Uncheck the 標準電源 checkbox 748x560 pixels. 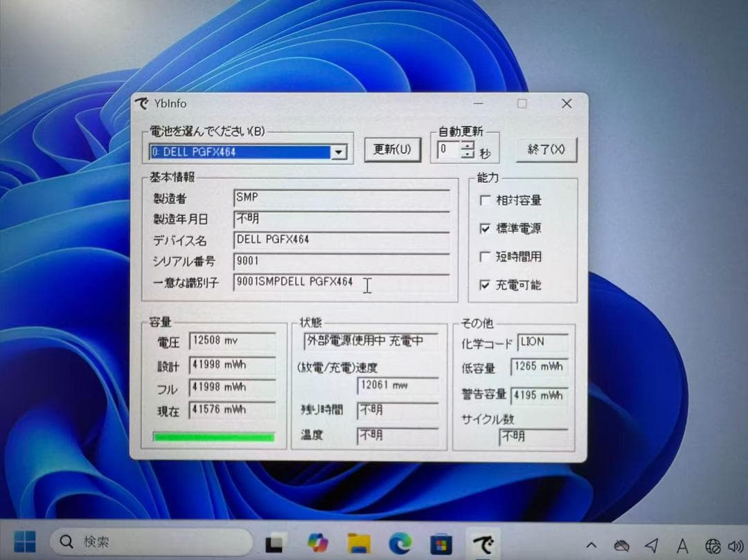point(486,228)
